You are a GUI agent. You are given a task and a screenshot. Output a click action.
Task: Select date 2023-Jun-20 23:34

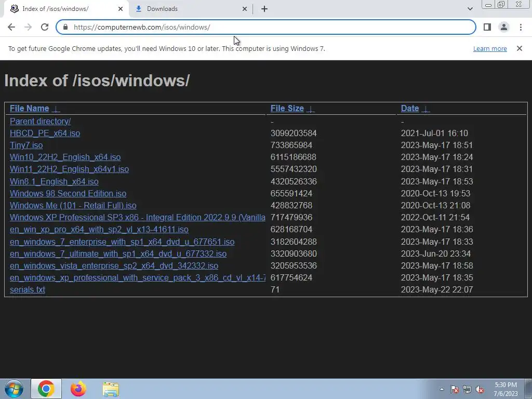point(436,254)
